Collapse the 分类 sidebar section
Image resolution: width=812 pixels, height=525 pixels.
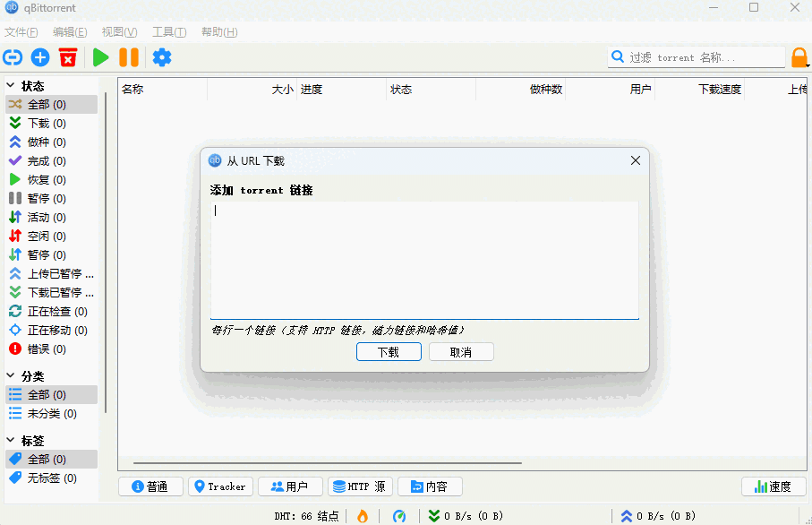(11, 376)
